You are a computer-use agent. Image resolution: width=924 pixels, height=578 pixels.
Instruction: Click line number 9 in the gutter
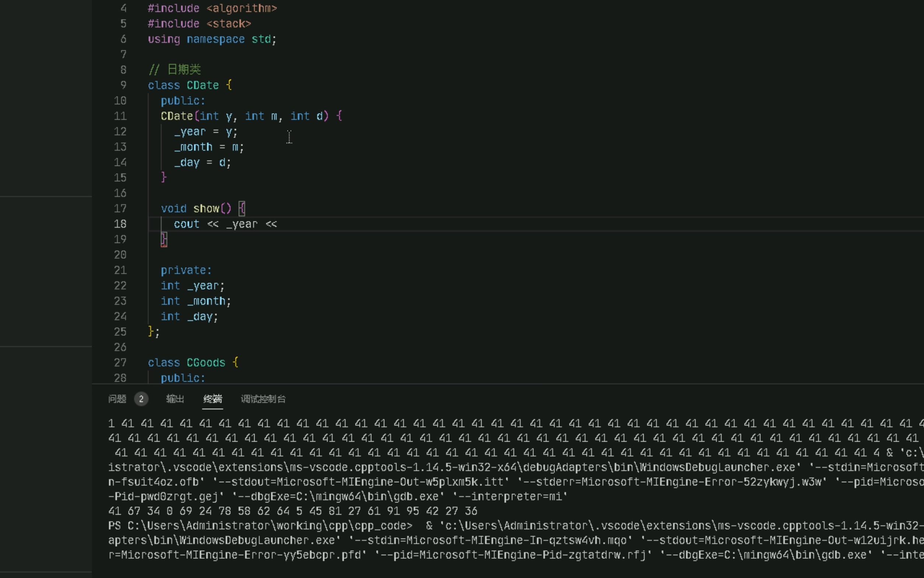pyautogui.click(x=123, y=85)
